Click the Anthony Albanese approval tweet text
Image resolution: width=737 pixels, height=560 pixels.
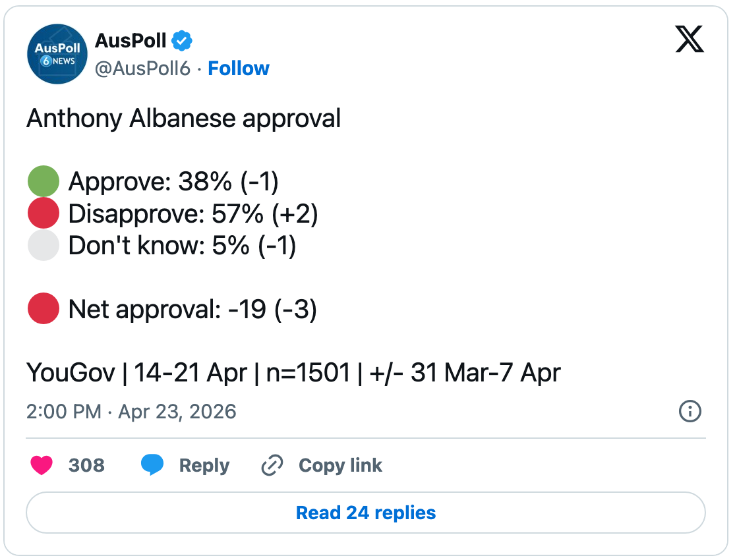coord(184,119)
